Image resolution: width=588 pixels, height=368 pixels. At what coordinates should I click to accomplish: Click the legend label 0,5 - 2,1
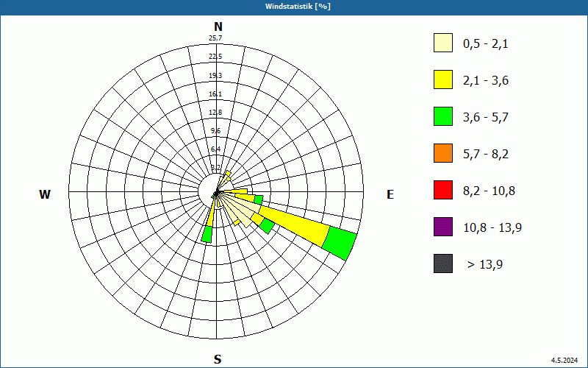(x=485, y=44)
